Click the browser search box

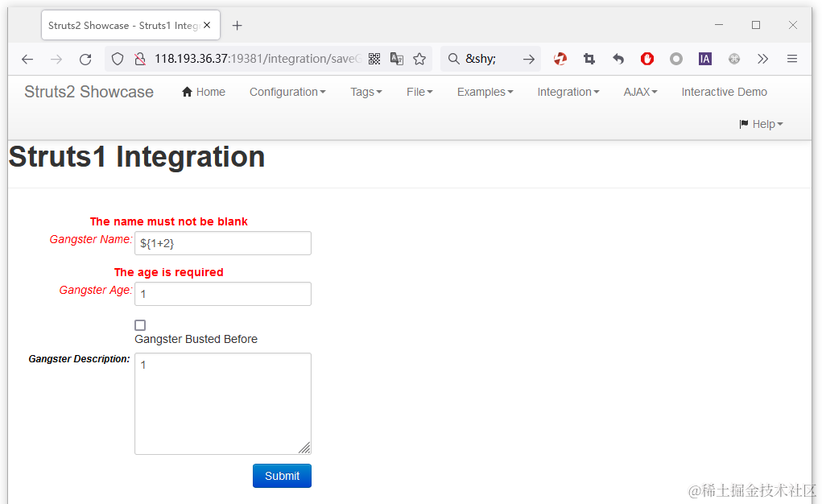[492, 59]
